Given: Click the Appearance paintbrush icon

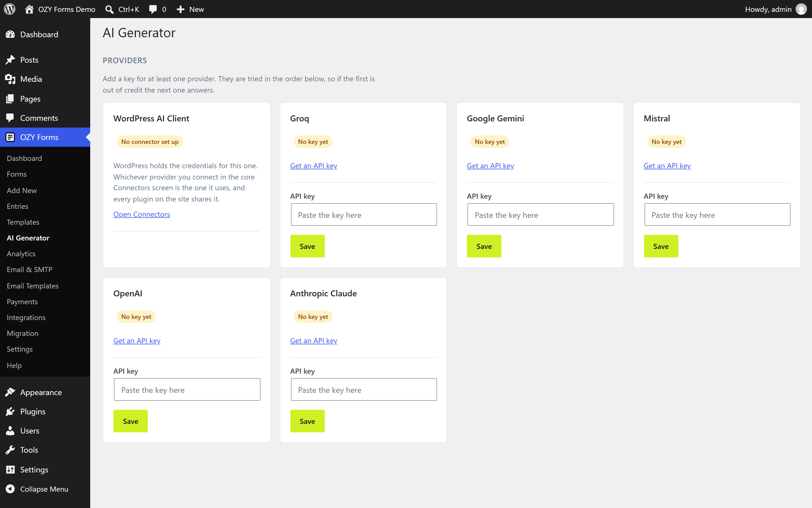Looking at the screenshot, I should 10,392.
